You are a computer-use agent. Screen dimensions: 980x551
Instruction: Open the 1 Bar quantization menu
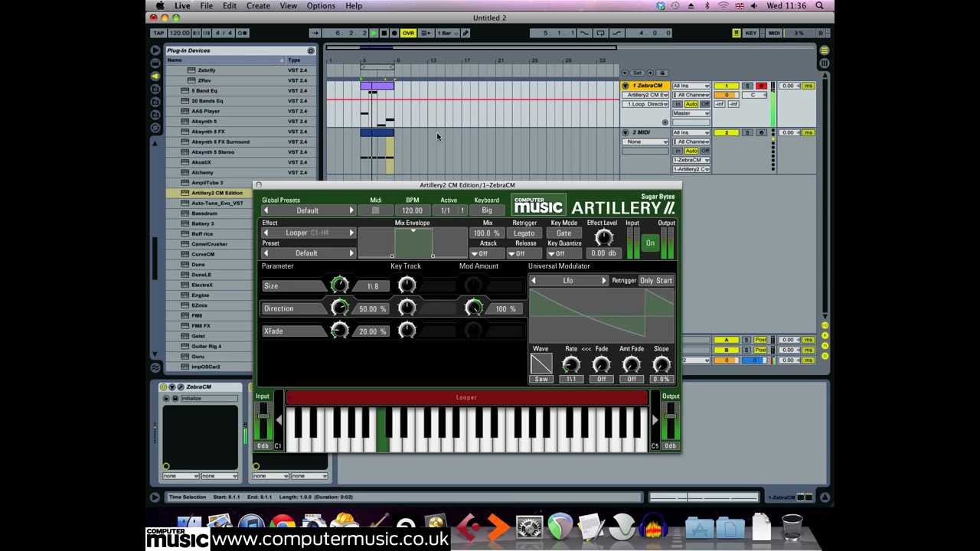448,33
